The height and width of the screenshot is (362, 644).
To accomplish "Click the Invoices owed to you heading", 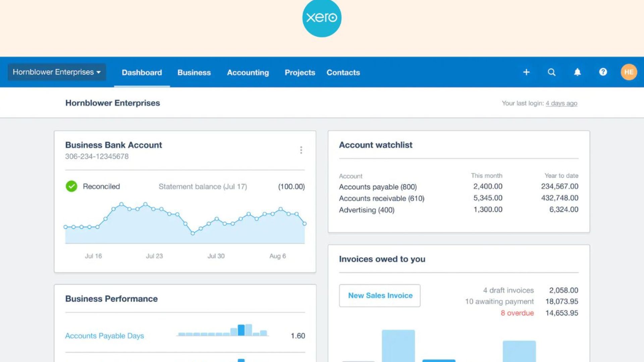I will click(x=382, y=259).
